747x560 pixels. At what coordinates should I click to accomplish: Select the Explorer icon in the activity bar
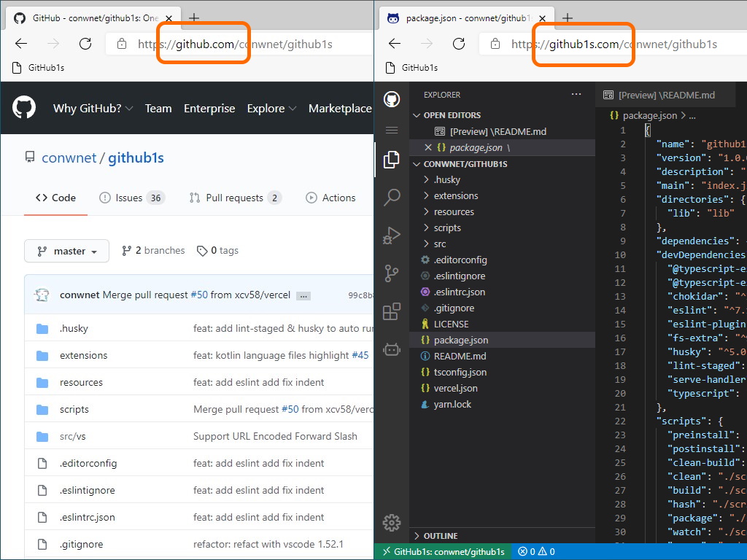click(392, 159)
